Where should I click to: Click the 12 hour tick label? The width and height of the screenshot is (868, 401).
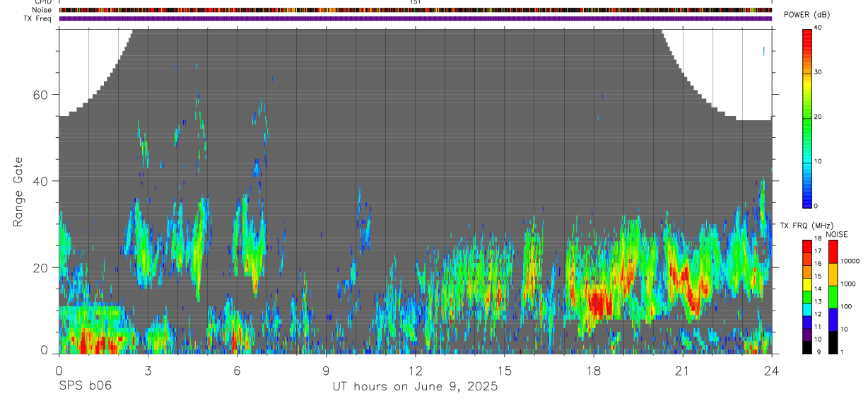tap(415, 370)
